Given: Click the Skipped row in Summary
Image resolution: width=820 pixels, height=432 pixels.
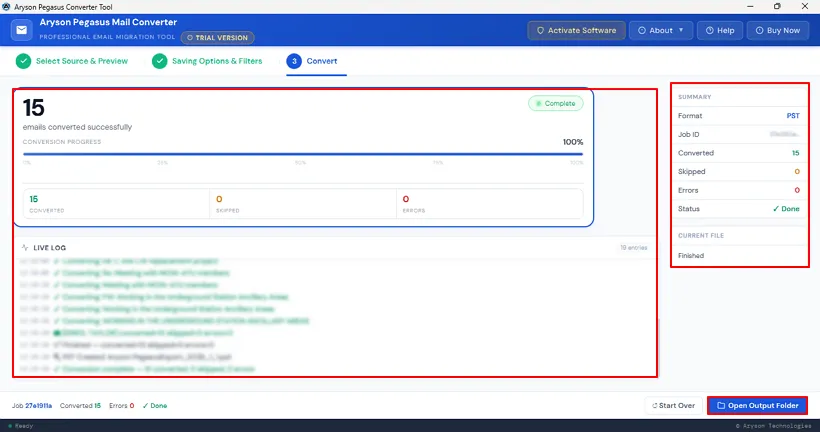Looking at the screenshot, I should [x=739, y=172].
